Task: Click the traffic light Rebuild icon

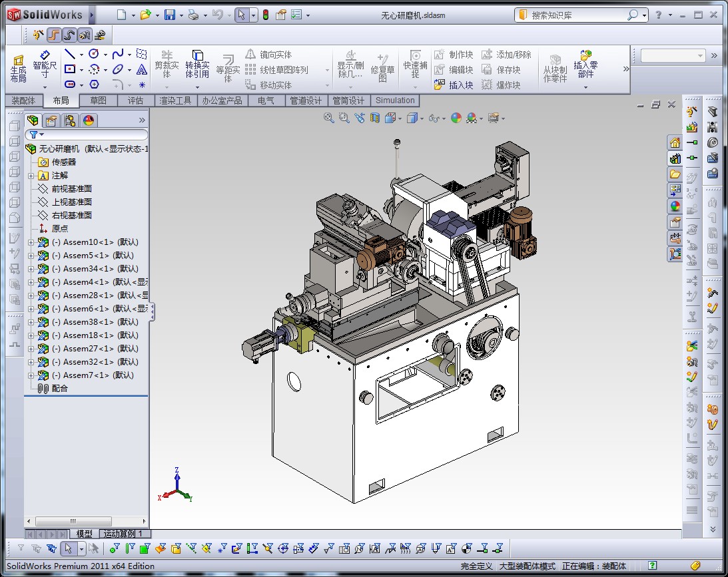Action: tap(265, 15)
